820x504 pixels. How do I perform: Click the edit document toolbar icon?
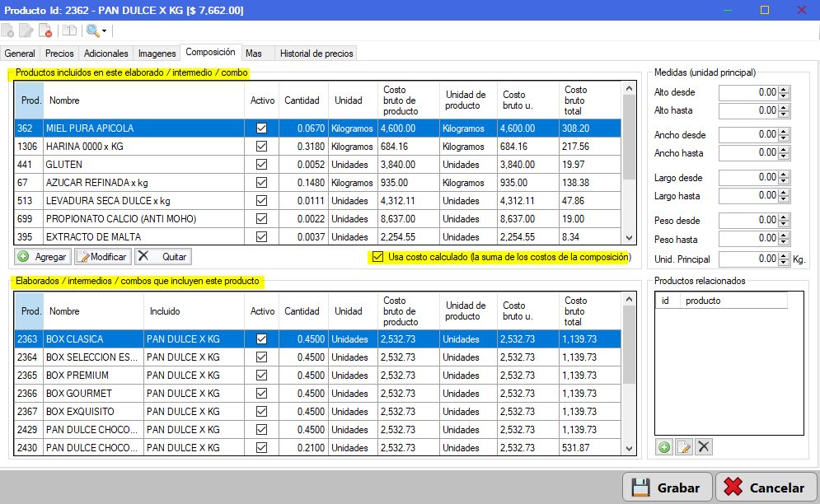pos(26,30)
